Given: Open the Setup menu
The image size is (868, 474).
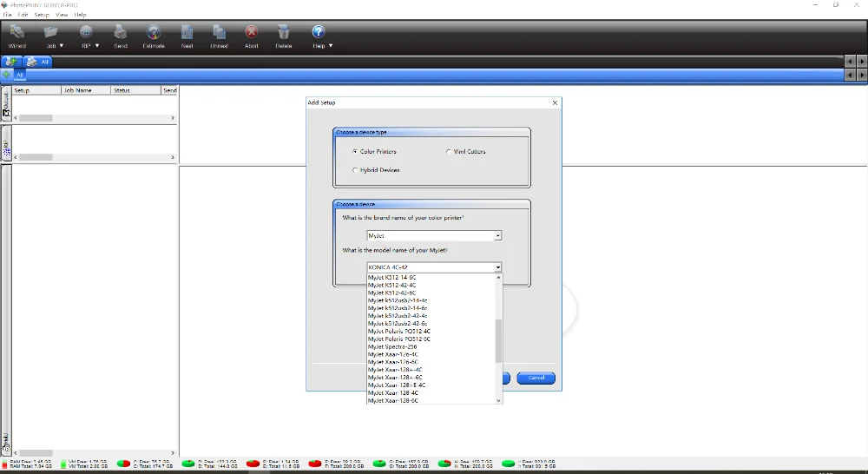Looking at the screenshot, I should point(42,15).
